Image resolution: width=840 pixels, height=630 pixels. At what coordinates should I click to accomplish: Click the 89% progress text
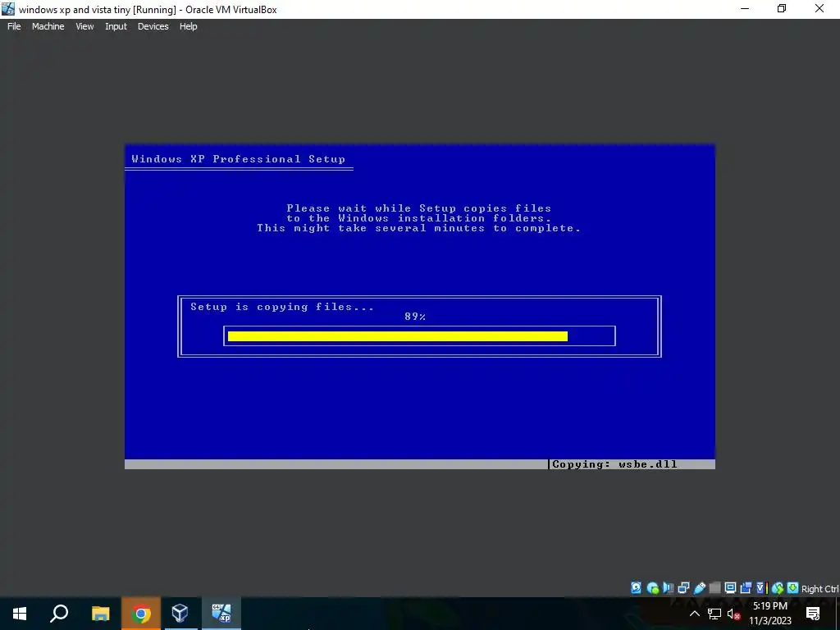click(x=415, y=317)
